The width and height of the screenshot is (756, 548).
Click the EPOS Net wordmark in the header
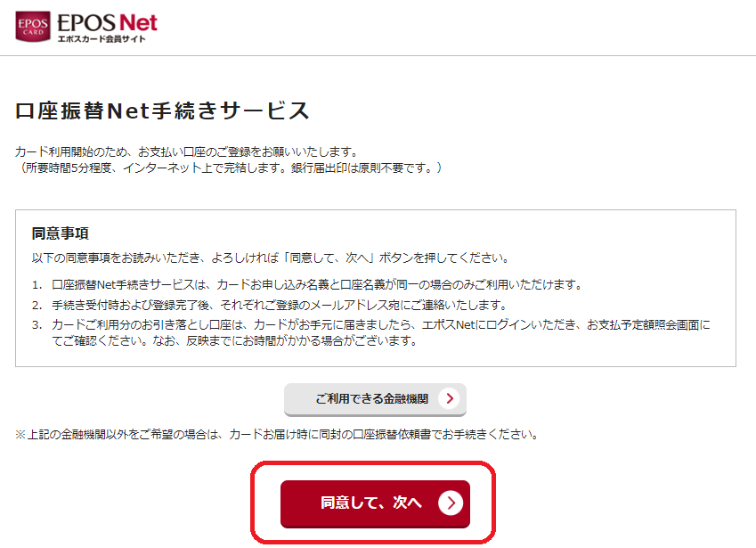coord(107,22)
